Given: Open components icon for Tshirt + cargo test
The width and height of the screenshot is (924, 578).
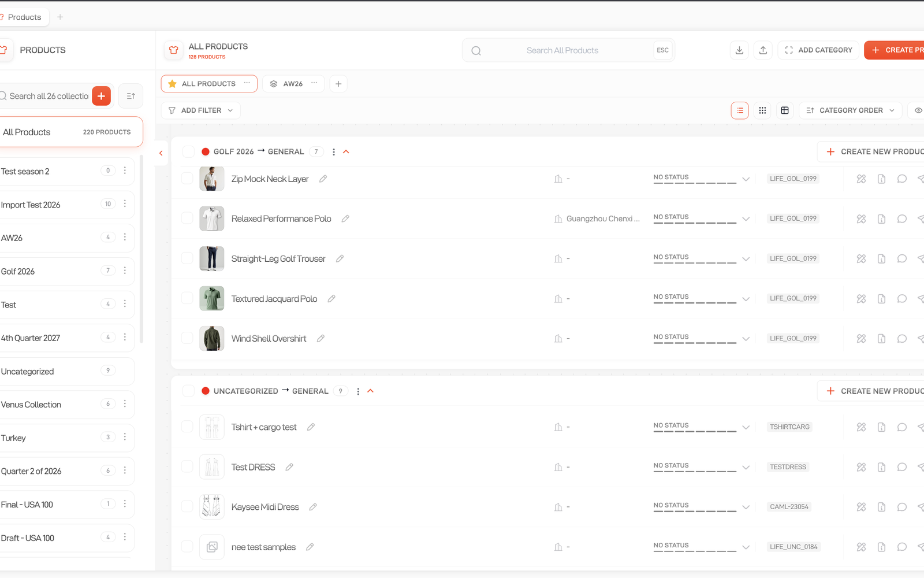Looking at the screenshot, I should click(861, 427).
